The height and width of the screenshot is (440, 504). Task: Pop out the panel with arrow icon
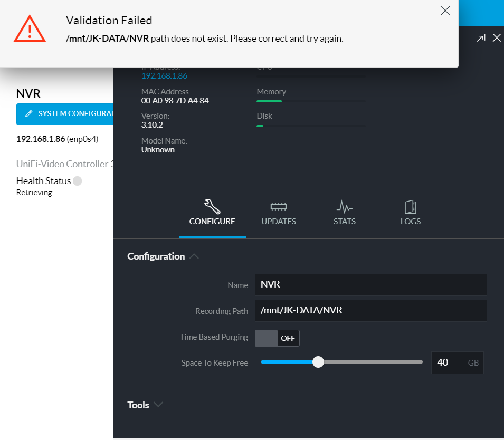click(x=481, y=38)
